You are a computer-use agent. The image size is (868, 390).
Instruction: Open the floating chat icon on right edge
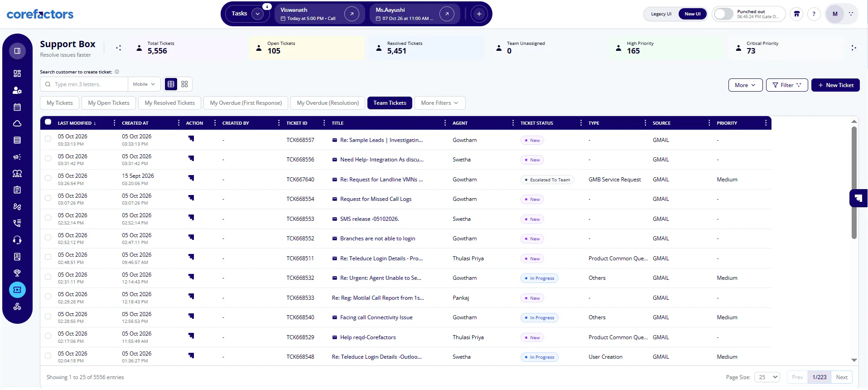[x=858, y=198]
